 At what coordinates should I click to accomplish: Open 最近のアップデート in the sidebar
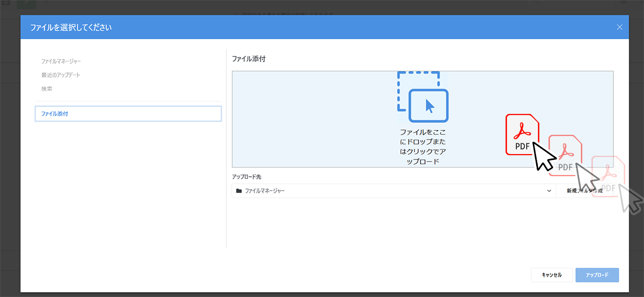coord(61,75)
